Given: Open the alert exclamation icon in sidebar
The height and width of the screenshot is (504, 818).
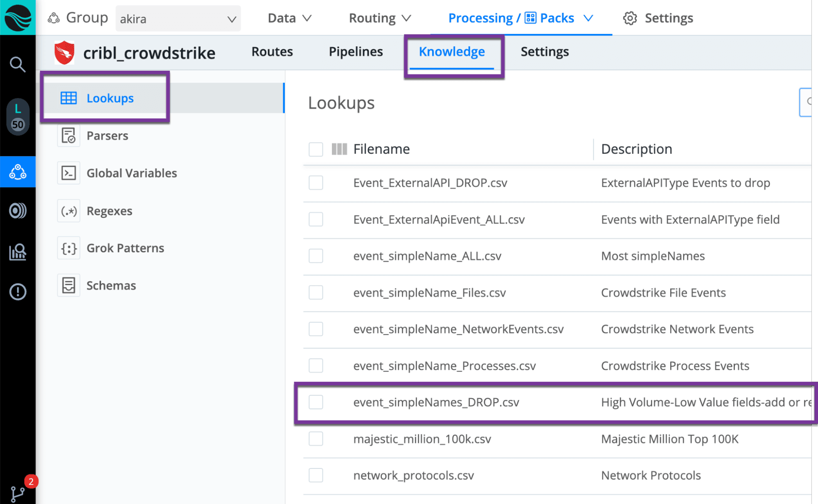Looking at the screenshot, I should [18, 292].
